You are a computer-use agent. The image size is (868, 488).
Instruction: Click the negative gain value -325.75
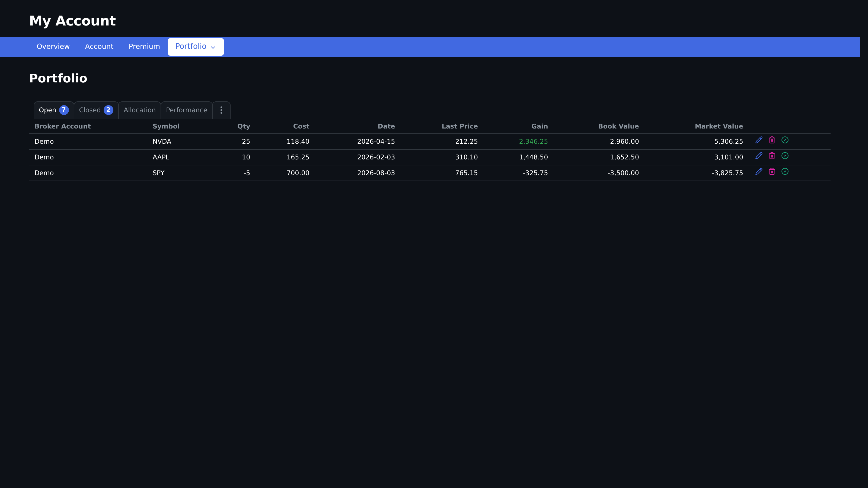535,173
